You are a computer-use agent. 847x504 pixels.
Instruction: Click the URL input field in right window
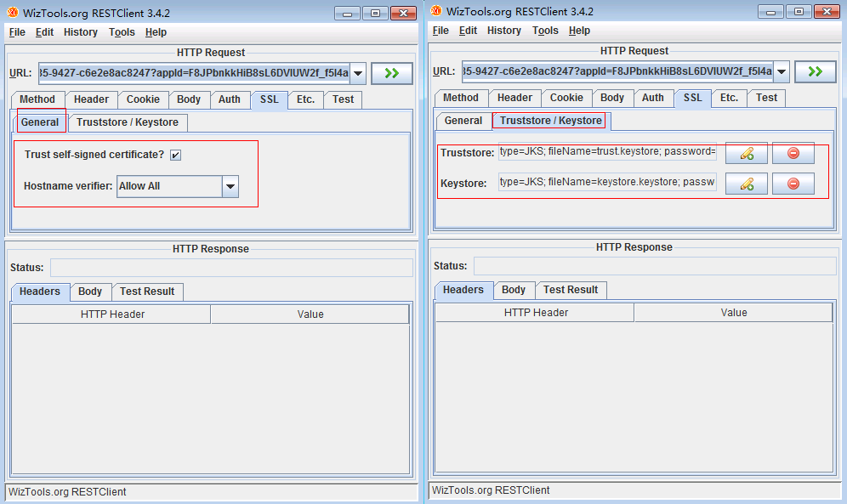[x=617, y=71]
